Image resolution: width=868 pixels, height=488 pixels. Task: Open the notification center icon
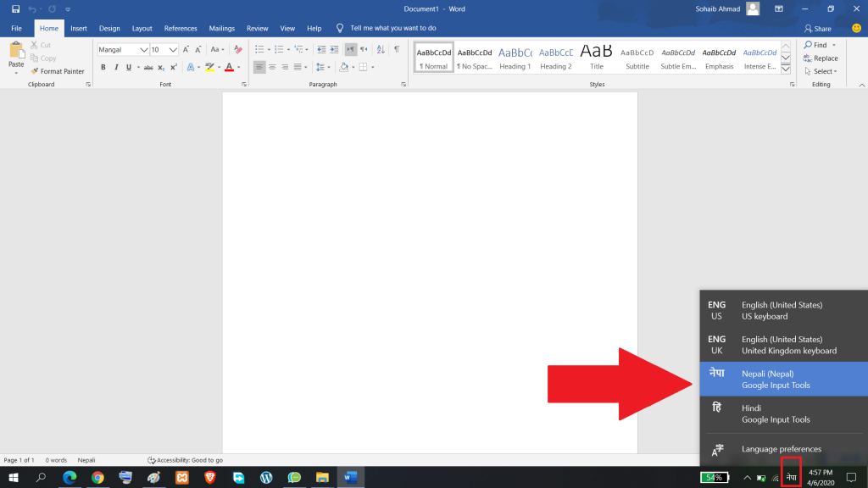pyautogui.click(x=851, y=477)
